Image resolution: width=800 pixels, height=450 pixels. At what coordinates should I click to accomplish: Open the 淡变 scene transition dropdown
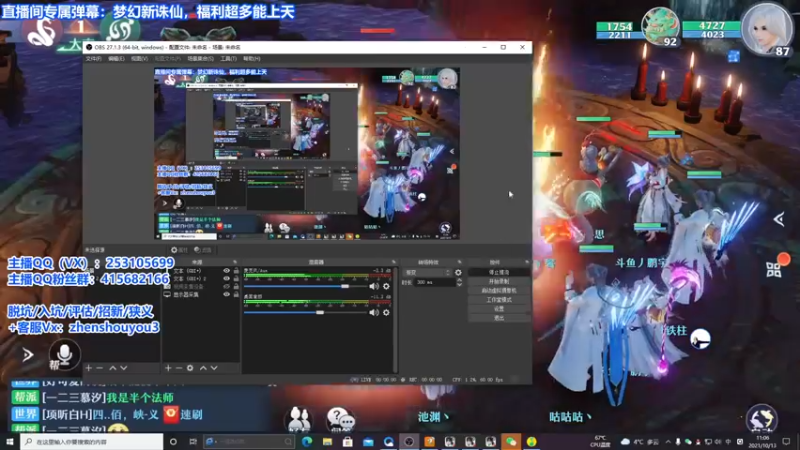(x=427, y=273)
